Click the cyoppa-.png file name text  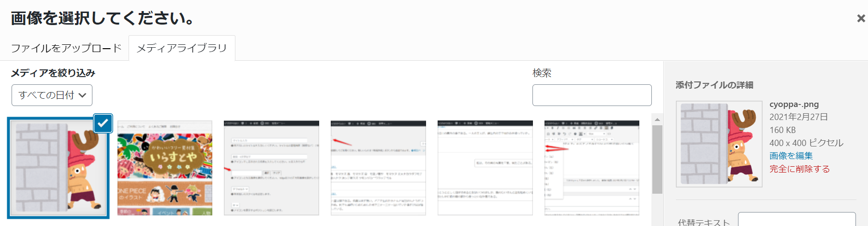(x=794, y=104)
